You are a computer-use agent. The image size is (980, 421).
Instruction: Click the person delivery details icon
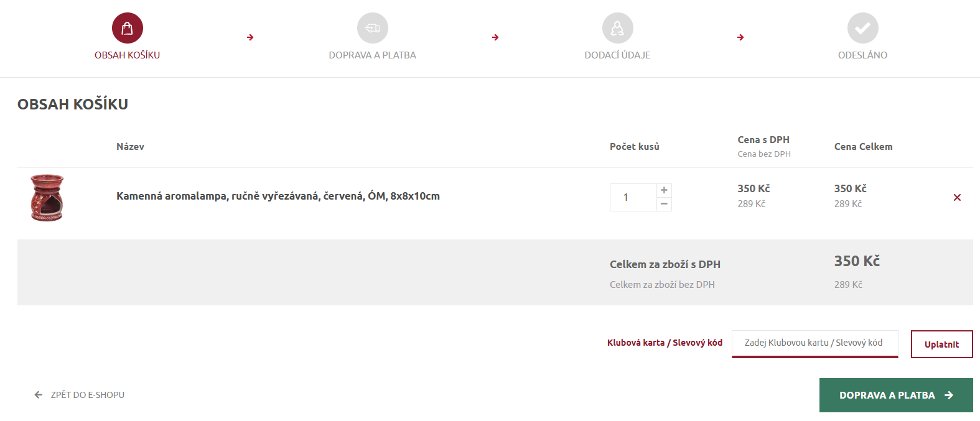(x=618, y=28)
